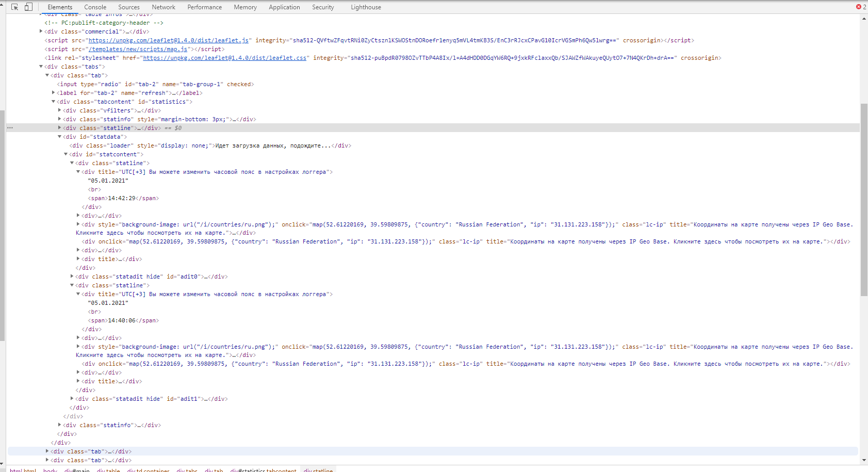Click the div#statistics.tabcontent breadcrumb
This screenshot has width=868, height=472.
point(263,470)
